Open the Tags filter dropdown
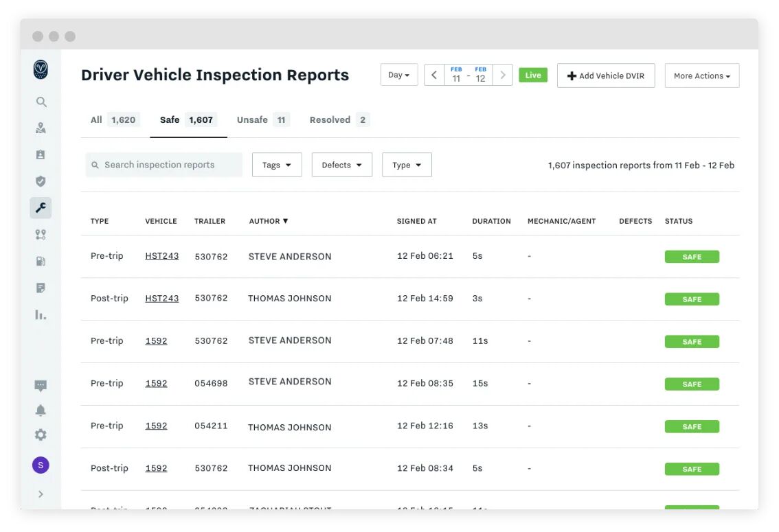This screenshot has width=779, height=532. pos(277,165)
